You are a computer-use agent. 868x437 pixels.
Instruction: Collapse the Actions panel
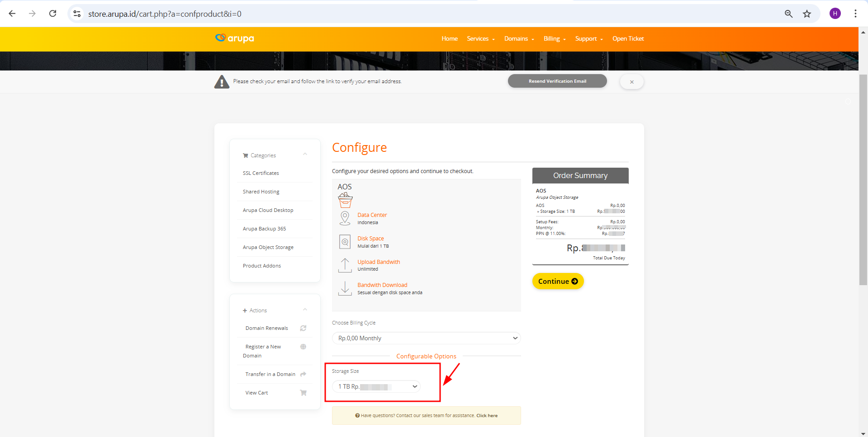pos(305,310)
